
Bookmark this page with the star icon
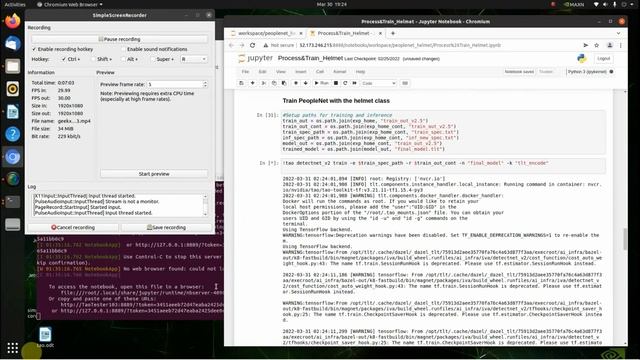coord(597,45)
